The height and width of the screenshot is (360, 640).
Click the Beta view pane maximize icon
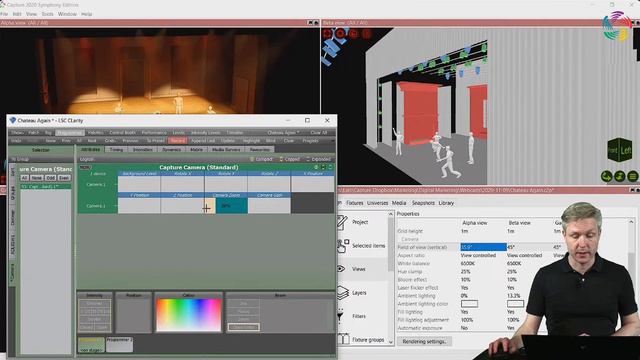632,23
